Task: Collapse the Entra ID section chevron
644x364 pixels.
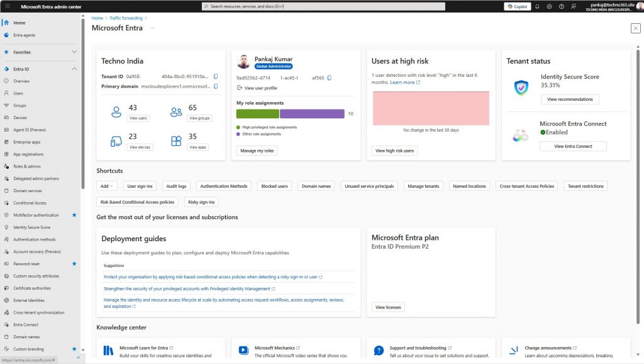Action: tap(74, 68)
